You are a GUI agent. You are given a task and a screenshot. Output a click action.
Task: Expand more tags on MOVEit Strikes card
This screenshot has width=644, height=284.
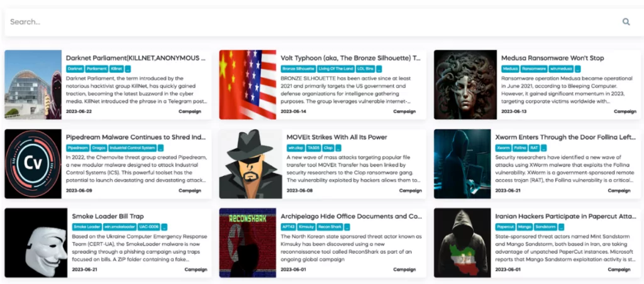(x=338, y=148)
